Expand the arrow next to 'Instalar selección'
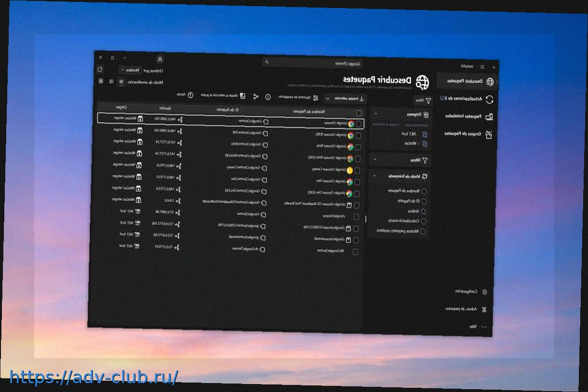 (x=327, y=98)
